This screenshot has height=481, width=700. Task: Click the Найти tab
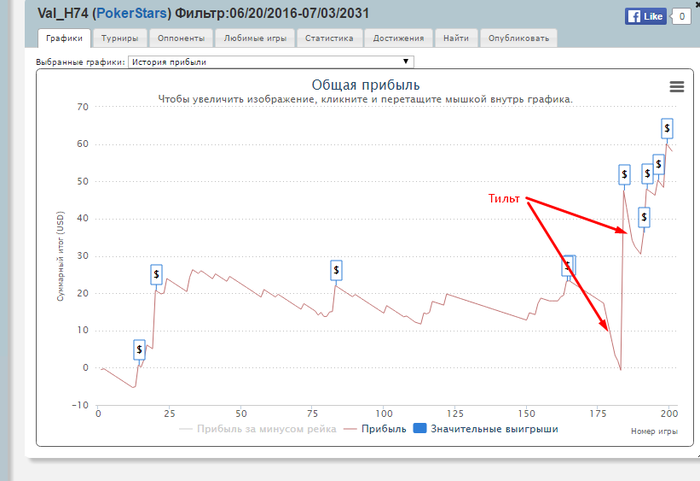click(456, 38)
